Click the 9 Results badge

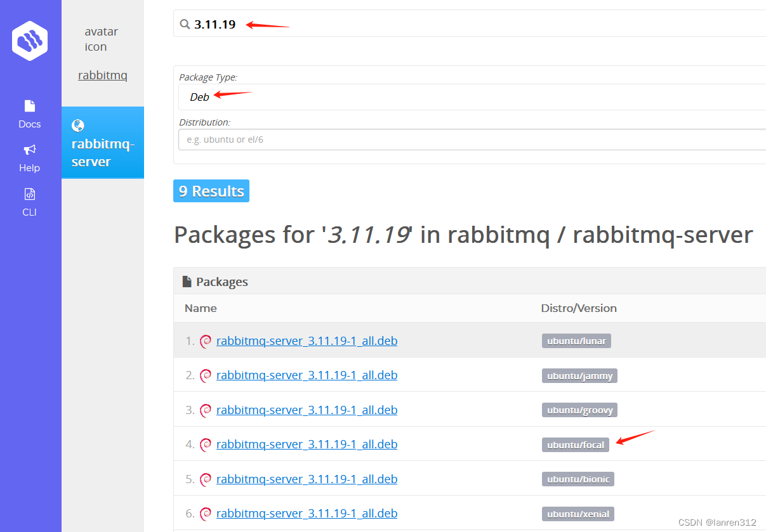pos(211,190)
